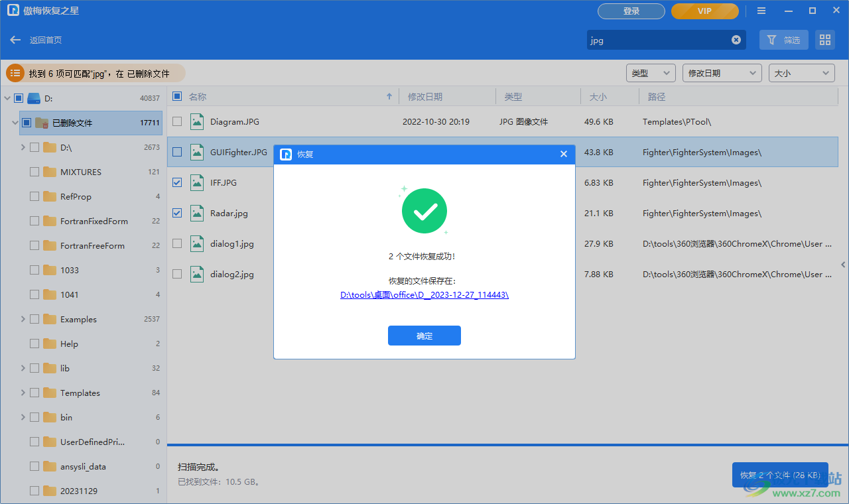
Task: Expand the Templates folder node
Action: [x=23, y=393]
